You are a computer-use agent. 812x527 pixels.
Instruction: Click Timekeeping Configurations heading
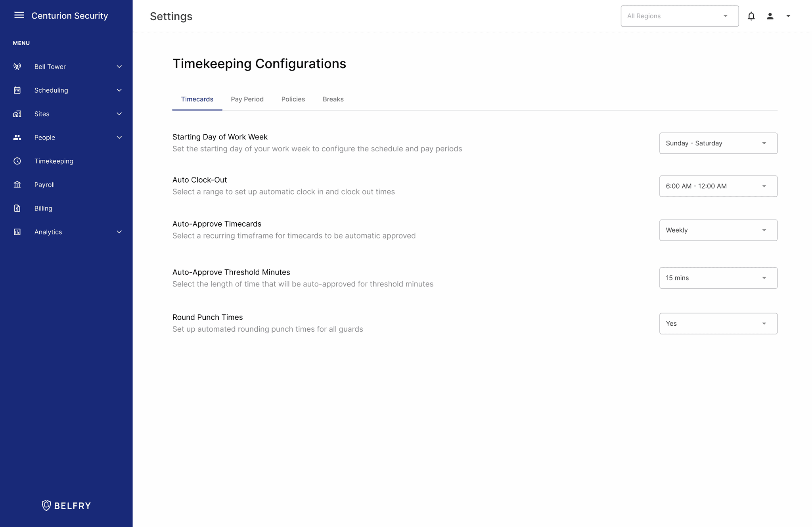[x=259, y=64]
